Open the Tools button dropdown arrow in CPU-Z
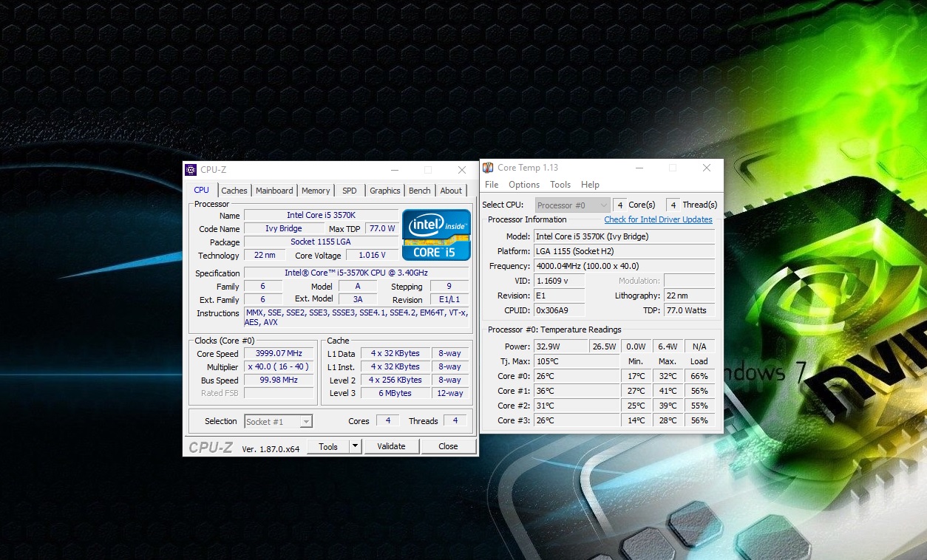 355,446
